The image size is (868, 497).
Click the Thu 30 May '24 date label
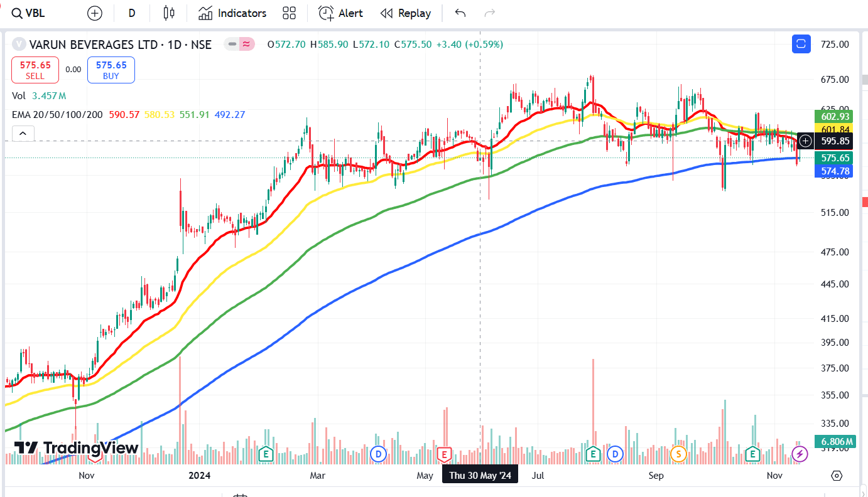pyautogui.click(x=480, y=476)
